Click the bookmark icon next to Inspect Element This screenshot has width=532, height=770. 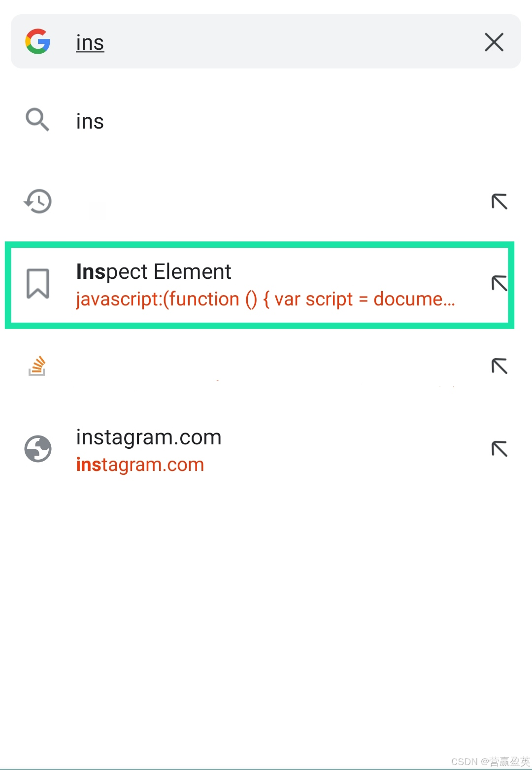(38, 283)
